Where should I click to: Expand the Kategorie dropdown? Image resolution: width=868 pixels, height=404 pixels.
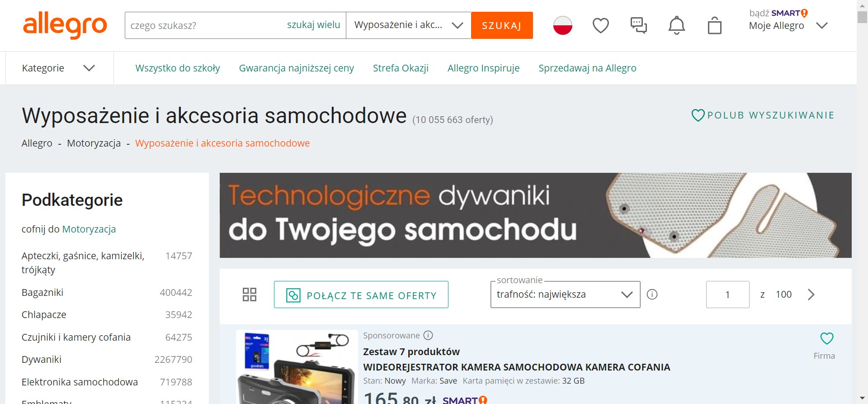[x=59, y=68]
